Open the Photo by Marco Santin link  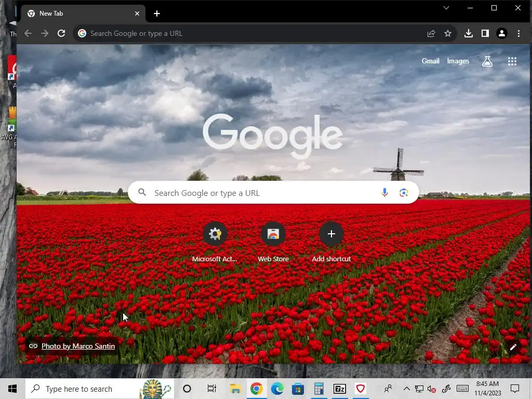(78, 346)
